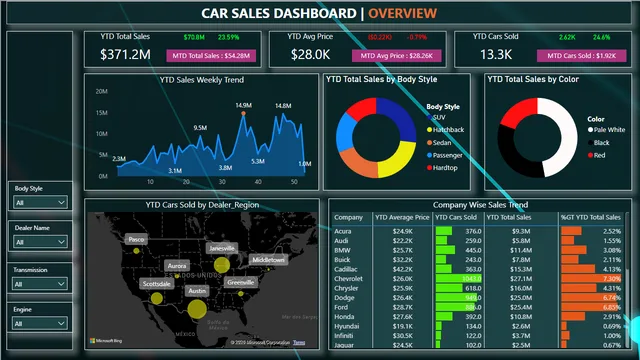Select Pale White in Color legend
This screenshot has height=360, width=640.
tap(606, 130)
